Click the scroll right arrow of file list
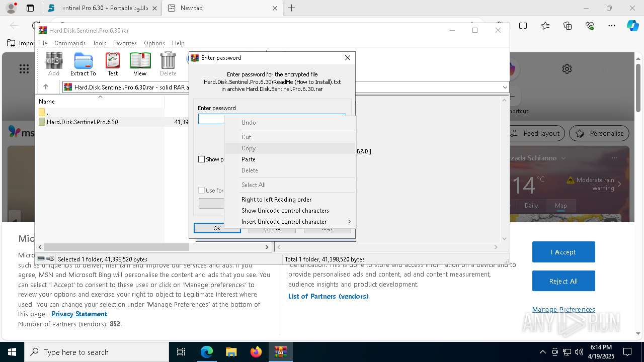The width and height of the screenshot is (644, 362). click(267, 247)
